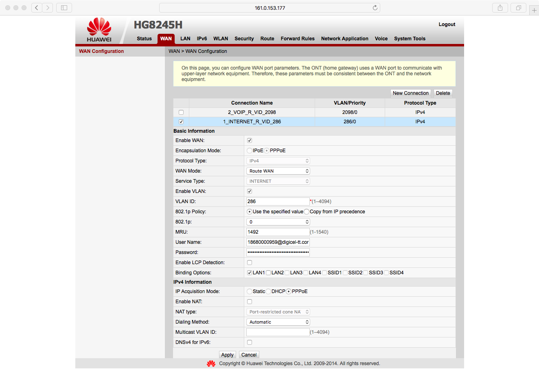This screenshot has width=539, height=392.
Task: Show all tabs overview icon
Action: [518, 8]
